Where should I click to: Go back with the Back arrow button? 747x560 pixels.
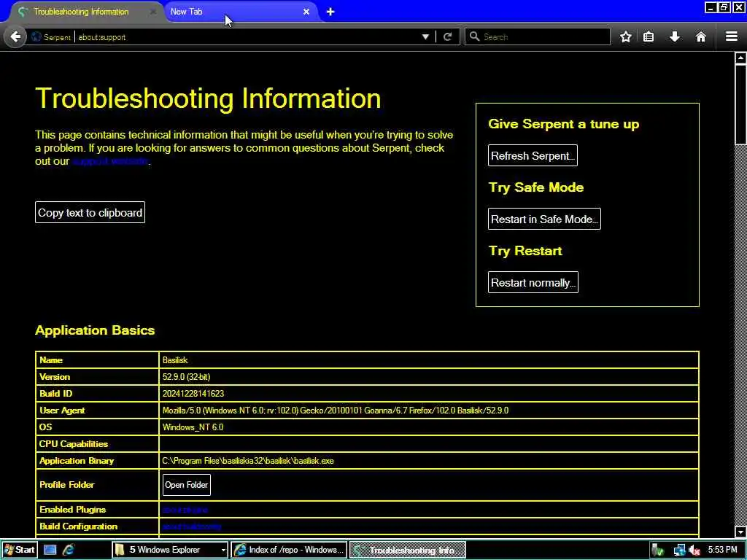[x=15, y=36]
